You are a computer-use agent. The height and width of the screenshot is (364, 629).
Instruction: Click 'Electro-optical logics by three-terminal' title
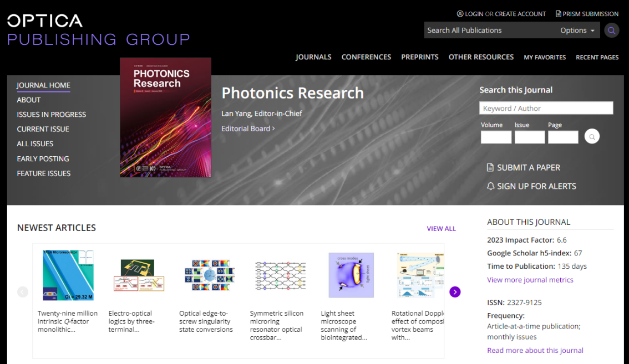[x=131, y=321]
